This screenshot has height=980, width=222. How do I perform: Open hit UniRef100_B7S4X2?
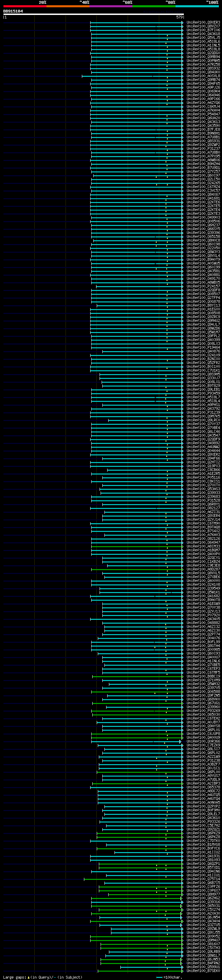pos(203,531)
